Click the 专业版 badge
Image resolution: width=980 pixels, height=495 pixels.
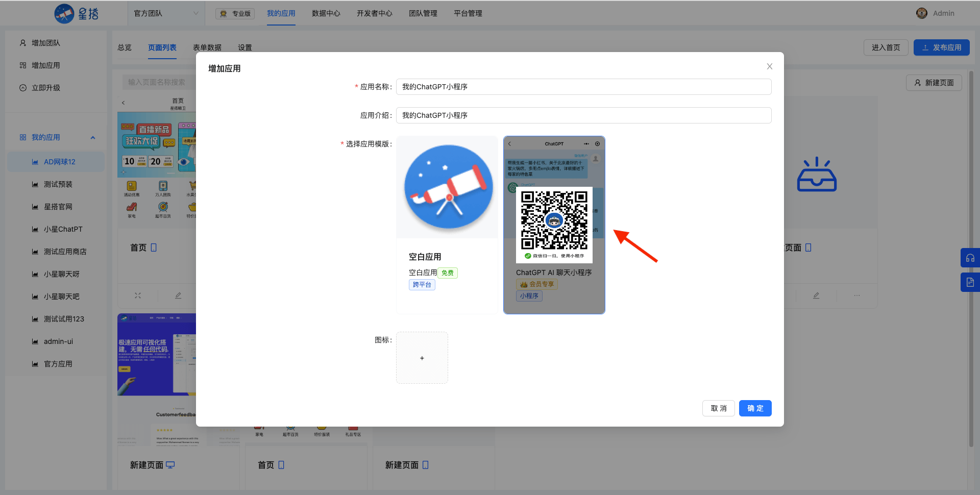pyautogui.click(x=235, y=14)
